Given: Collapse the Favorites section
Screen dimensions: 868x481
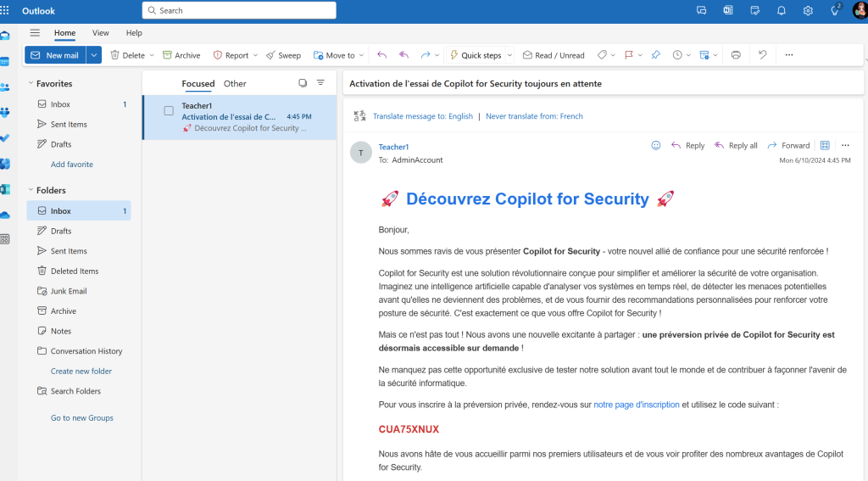Looking at the screenshot, I should 31,83.
